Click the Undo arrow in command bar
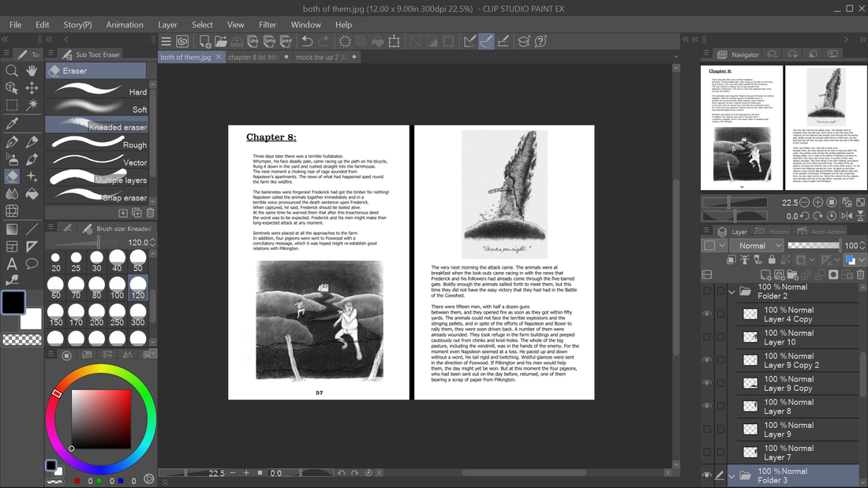 307,42
